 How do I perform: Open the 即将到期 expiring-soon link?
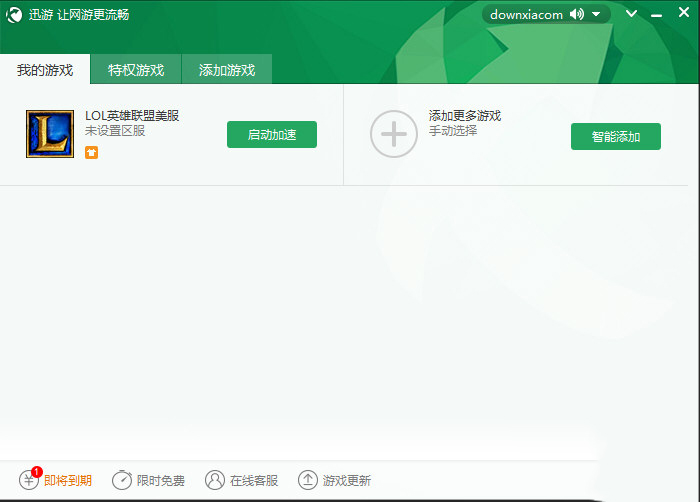68,481
